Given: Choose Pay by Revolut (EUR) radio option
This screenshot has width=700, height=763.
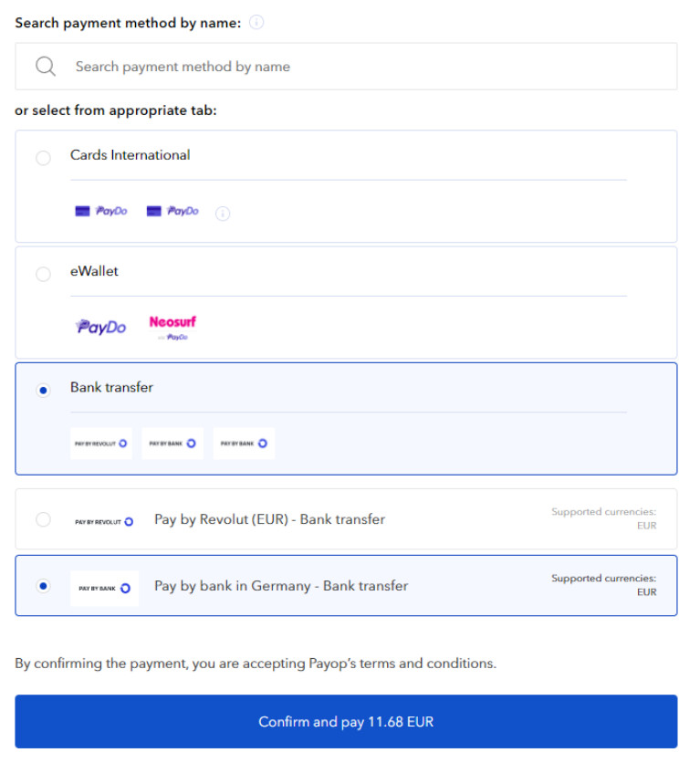Looking at the screenshot, I should pos(43,519).
